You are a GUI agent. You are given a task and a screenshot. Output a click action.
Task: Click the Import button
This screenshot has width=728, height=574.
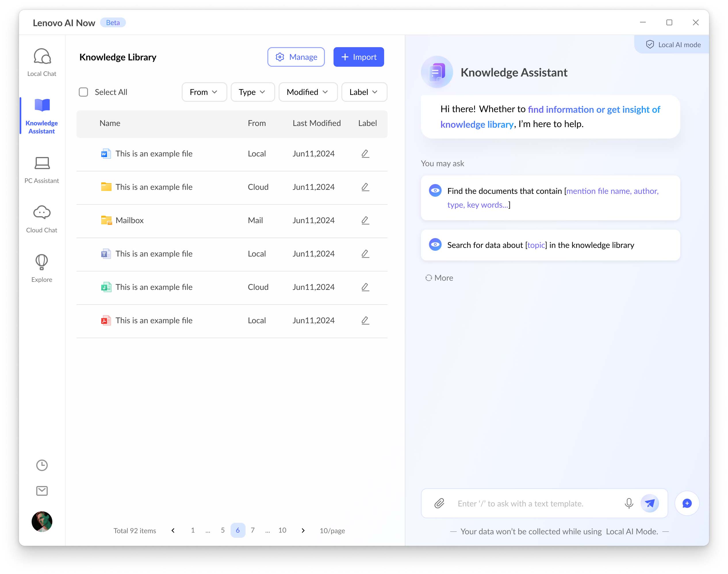click(359, 57)
